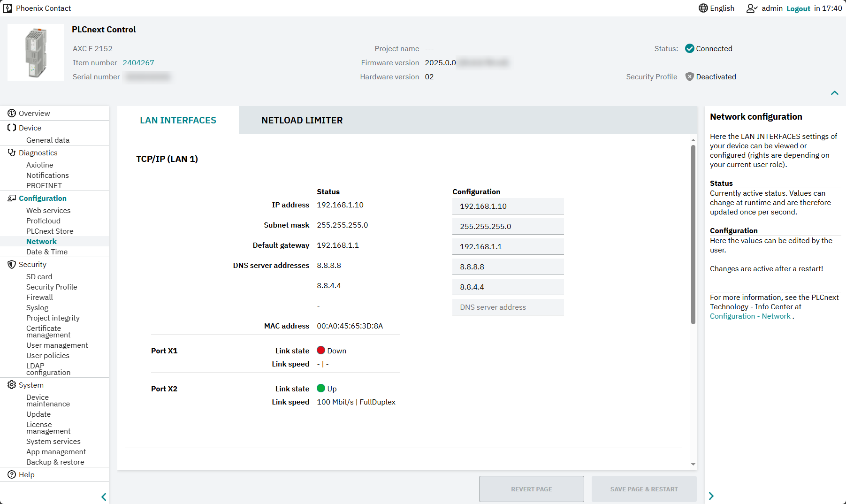
Task: Edit the default gateway 192.168.1.1 field
Action: click(x=508, y=246)
